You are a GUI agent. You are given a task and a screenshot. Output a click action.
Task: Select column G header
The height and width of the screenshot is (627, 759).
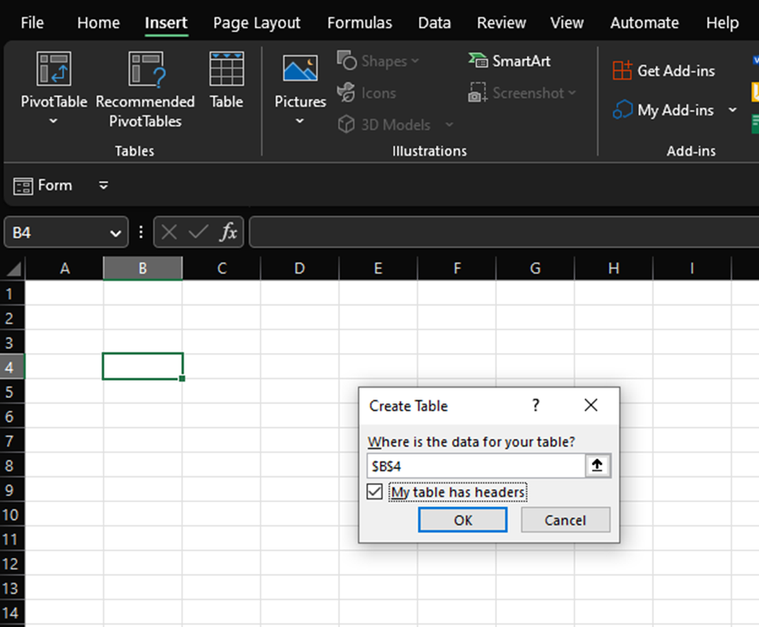coord(535,268)
